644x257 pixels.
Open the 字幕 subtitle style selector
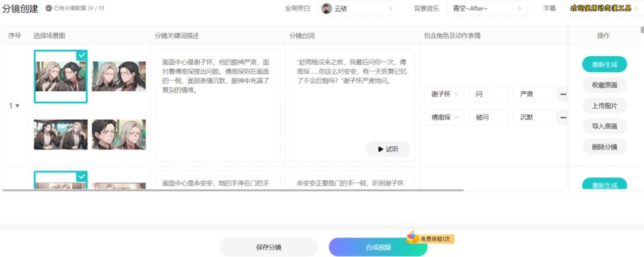[x=604, y=8]
